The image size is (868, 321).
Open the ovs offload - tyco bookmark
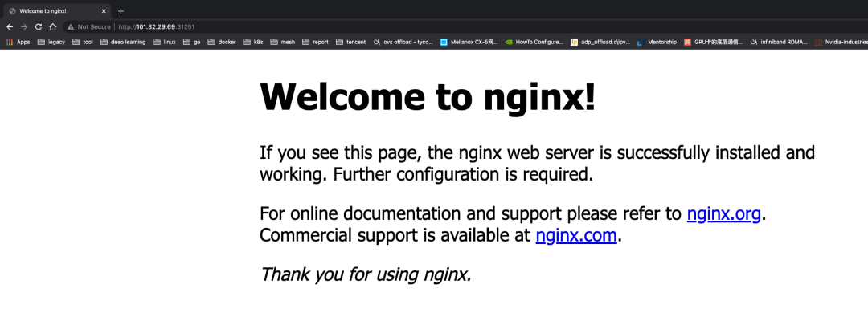pyautogui.click(x=403, y=42)
